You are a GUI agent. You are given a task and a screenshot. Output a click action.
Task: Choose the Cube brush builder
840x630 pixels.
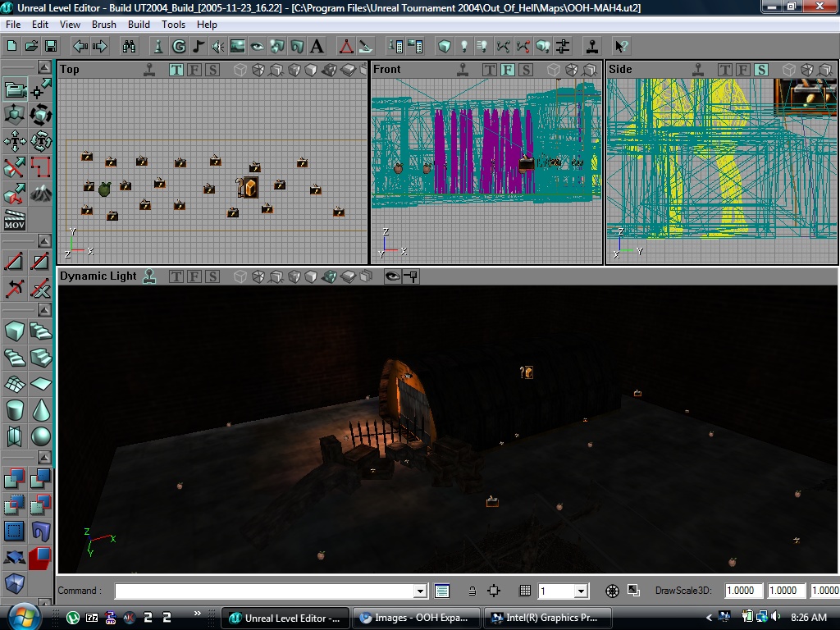click(x=15, y=331)
